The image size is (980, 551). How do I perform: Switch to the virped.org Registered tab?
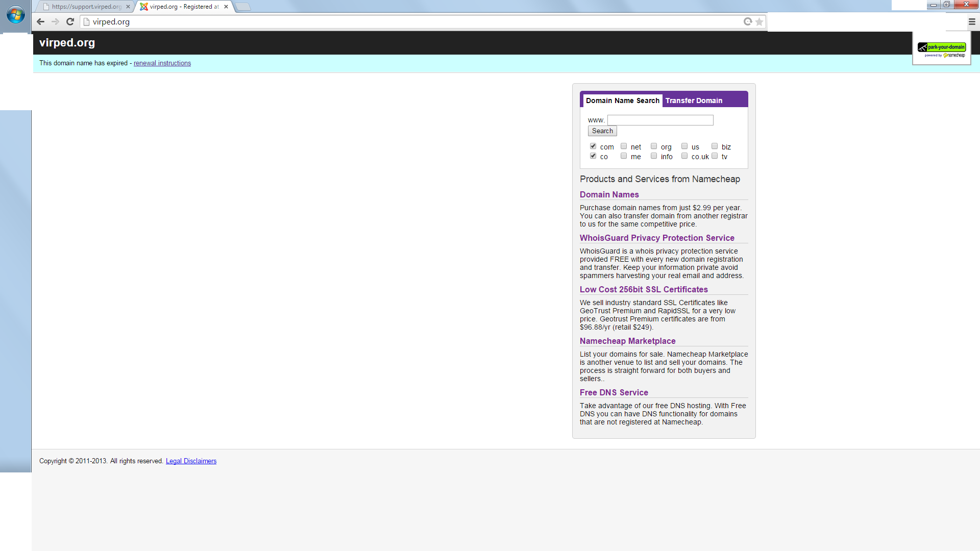[184, 7]
